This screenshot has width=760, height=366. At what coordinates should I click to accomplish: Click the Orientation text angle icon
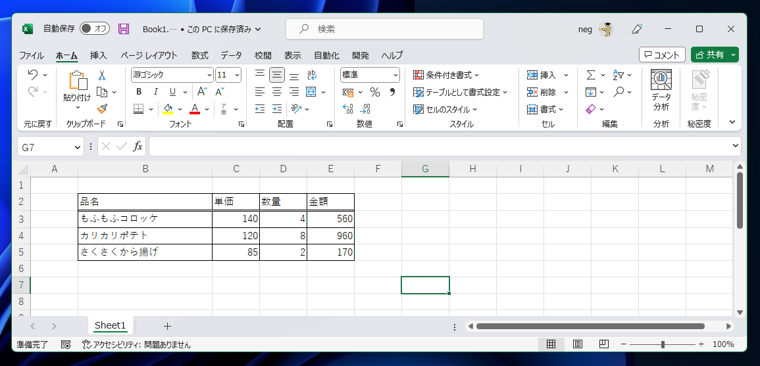coord(296,109)
